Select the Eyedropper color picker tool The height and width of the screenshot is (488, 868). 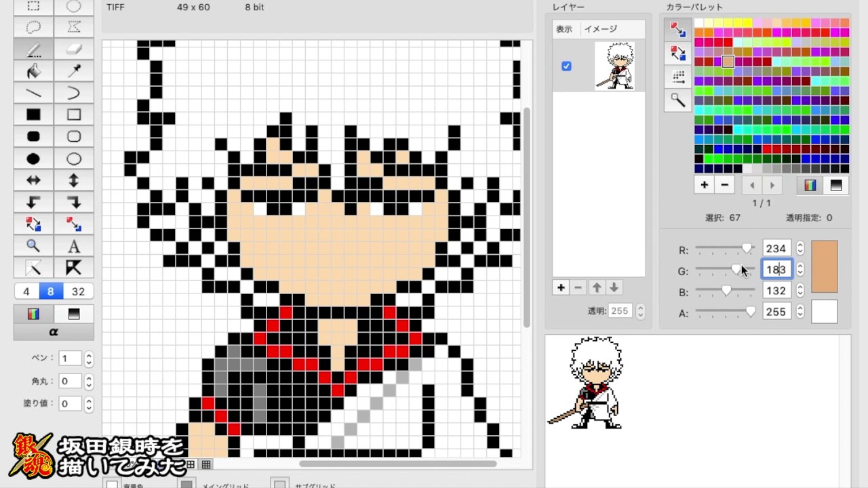point(74,70)
